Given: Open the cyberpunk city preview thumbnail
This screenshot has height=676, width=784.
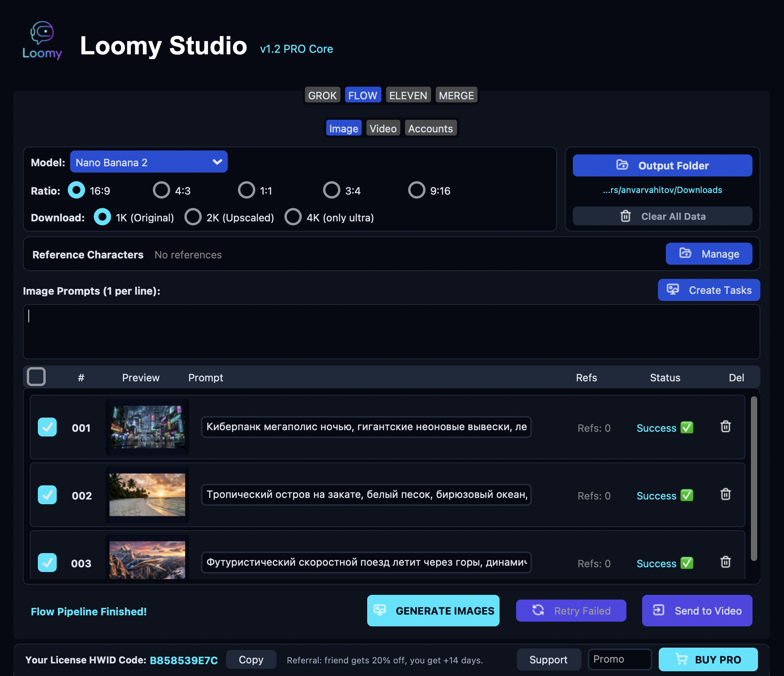Looking at the screenshot, I should point(147,427).
